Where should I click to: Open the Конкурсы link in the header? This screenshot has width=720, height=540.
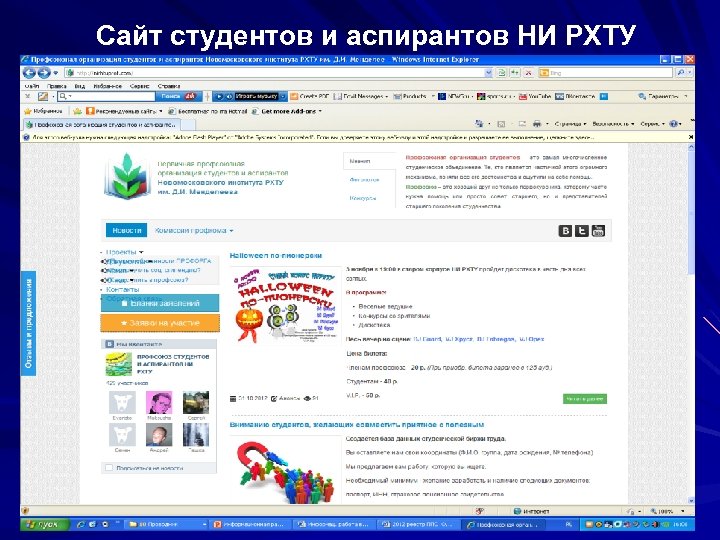pos(363,198)
